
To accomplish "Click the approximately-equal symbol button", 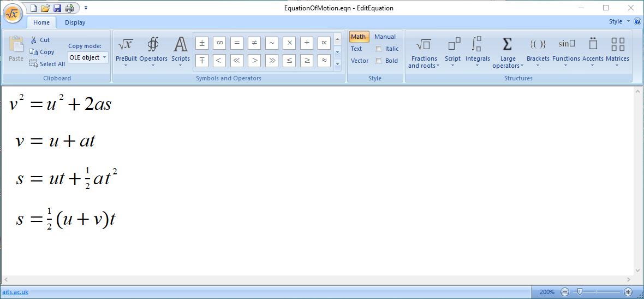I will tap(324, 61).
